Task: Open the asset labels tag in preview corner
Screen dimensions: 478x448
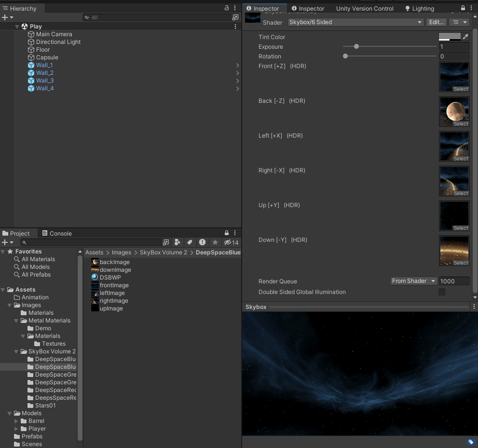Action: (x=471, y=442)
